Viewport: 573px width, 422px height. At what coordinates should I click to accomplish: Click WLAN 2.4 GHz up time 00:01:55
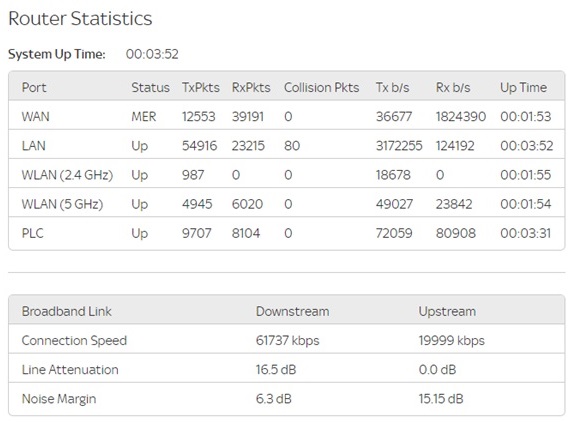coord(525,175)
